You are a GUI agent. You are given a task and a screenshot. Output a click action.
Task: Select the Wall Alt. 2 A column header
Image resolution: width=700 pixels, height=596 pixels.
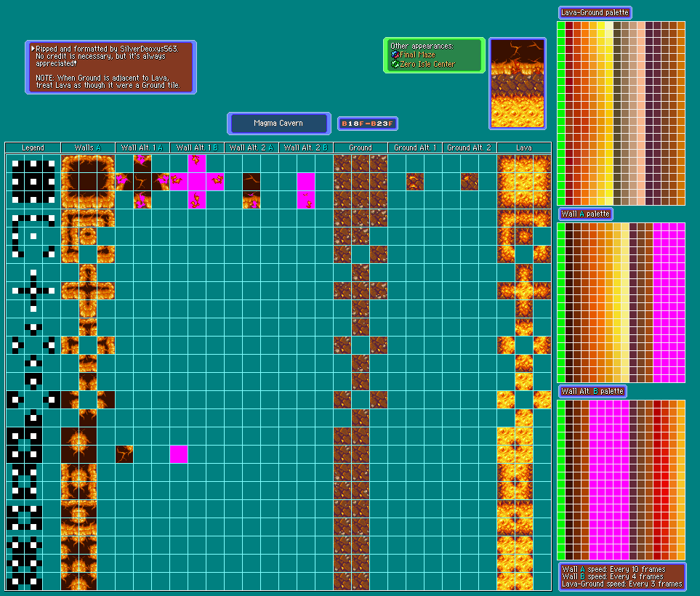tap(252, 148)
